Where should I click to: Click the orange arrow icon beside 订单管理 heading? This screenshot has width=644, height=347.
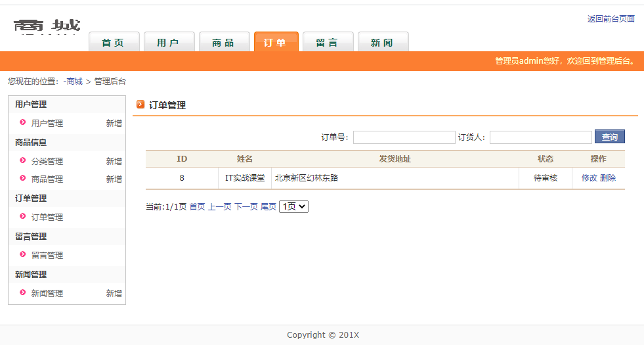[140, 104]
